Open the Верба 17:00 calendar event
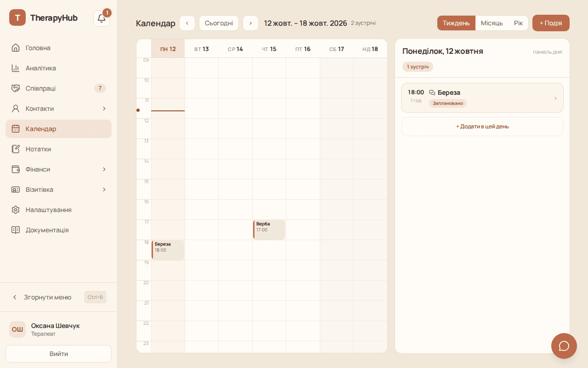This screenshot has height=368, width=588. coord(269,230)
